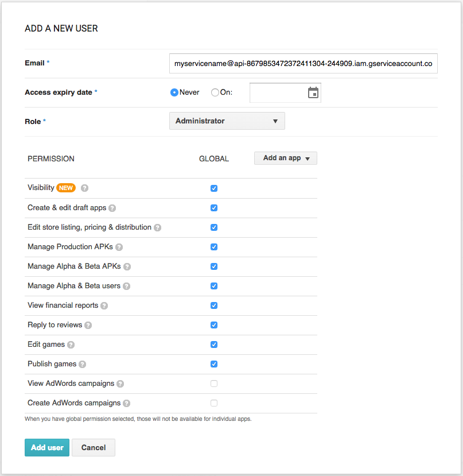Image resolution: width=463 pixels, height=476 pixels.
Task: Click help icon for Create AdWords campaigns
Action: (x=126, y=403)
